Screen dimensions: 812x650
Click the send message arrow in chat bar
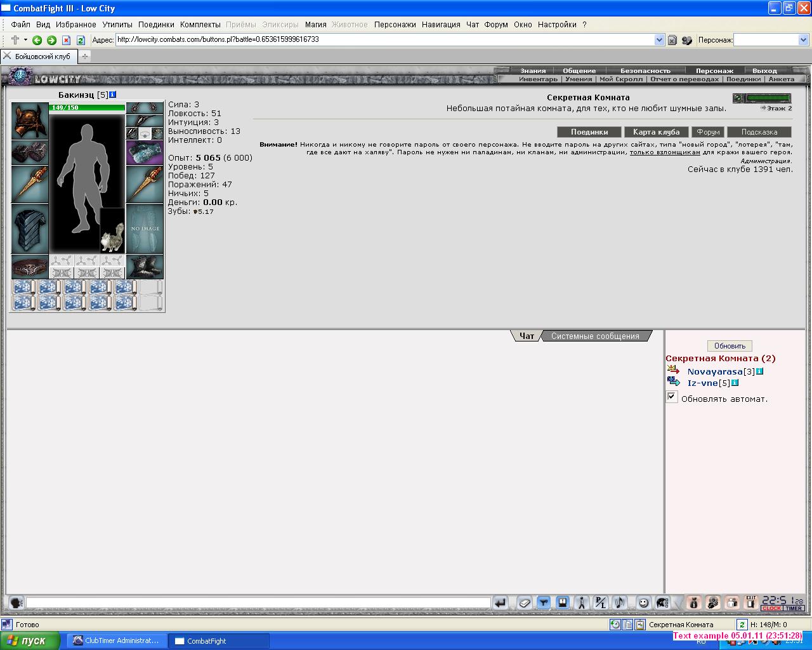click(x=501, y=603)
